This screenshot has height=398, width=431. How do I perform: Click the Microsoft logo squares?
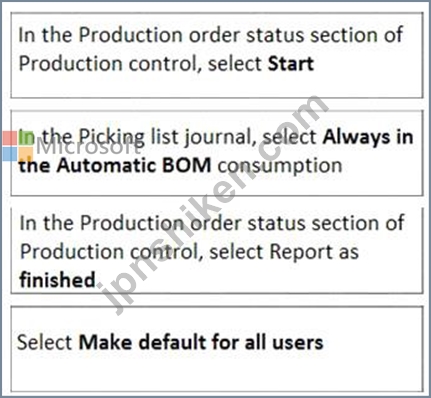click(x=18, y=146)
